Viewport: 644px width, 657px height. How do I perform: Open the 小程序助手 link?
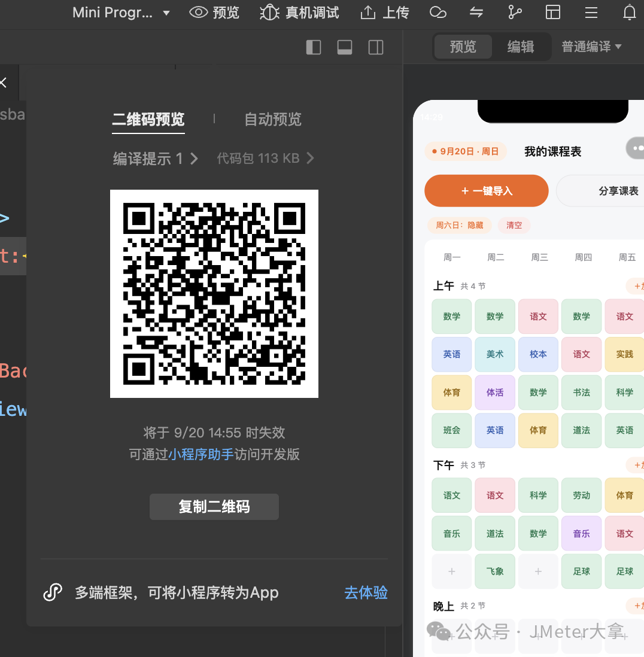click(201, 454)
